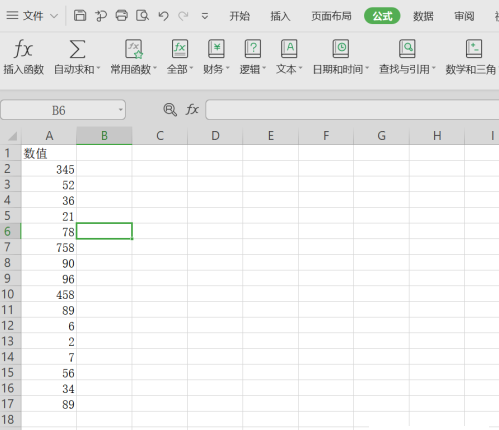
Task: Expand the 自动求和 dropdown arrow
Action: (x=98, y=68)
